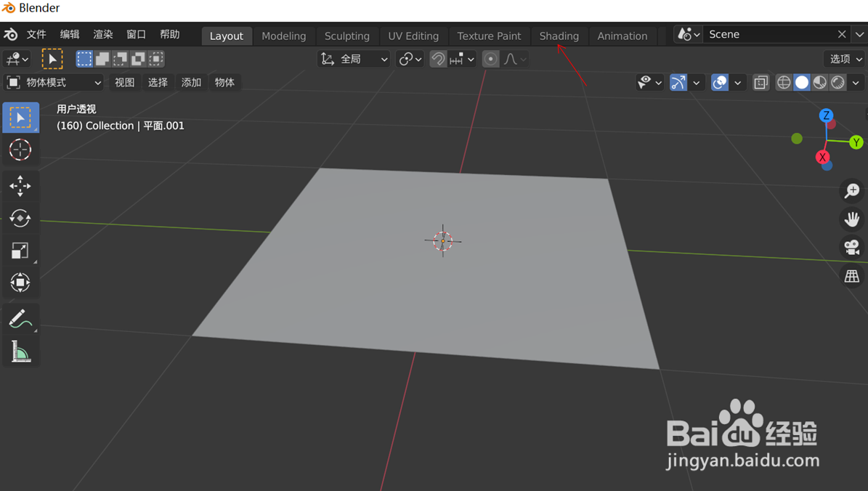Image resolution: width=868 pixels, height=491 pixels.
Task: Activate the Transform tool
Action: [20, 283]
